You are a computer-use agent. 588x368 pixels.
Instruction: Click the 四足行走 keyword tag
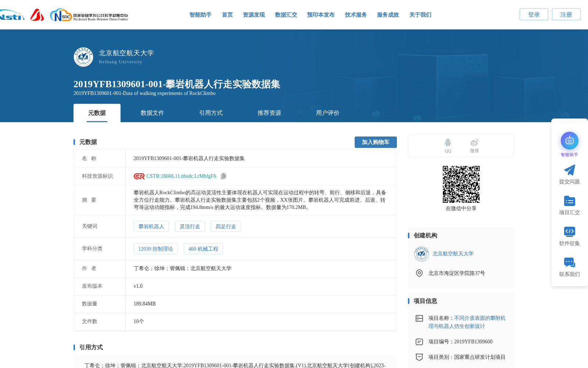[x=226, y=226]
